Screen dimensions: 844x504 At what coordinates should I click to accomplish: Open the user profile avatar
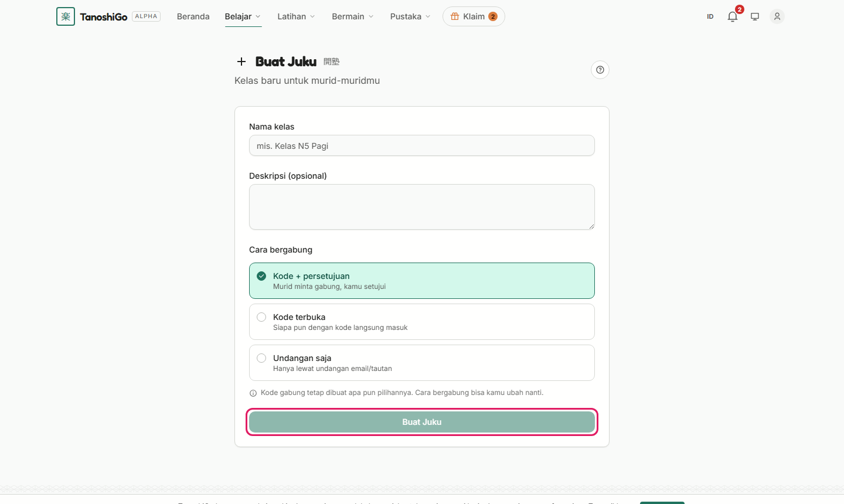pos(777,16)
